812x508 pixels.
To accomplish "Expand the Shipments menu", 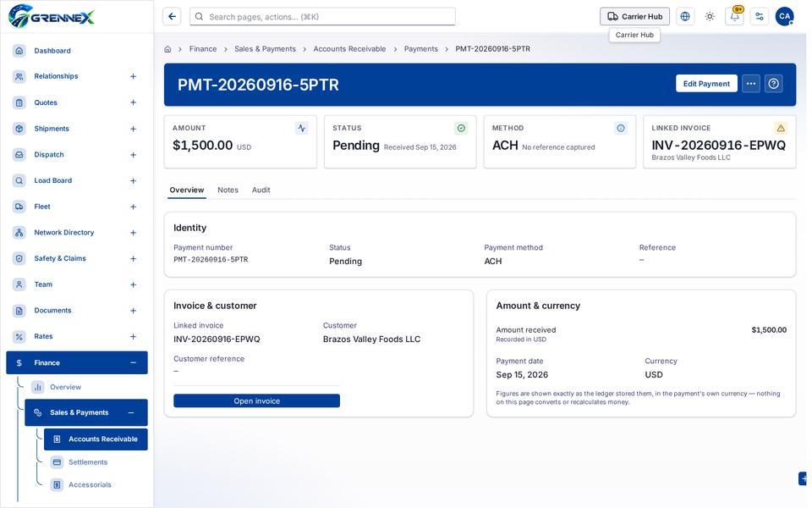I will click(133, 129).
